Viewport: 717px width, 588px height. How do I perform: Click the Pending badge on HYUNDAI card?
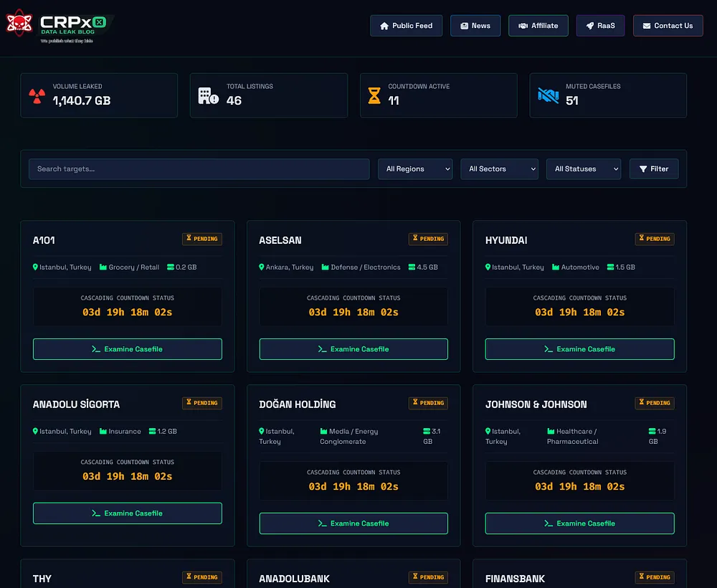[x=655, y=239]
